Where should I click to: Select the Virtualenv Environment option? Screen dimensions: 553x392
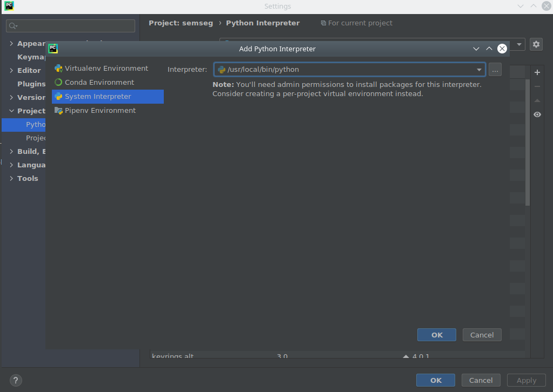105,68
